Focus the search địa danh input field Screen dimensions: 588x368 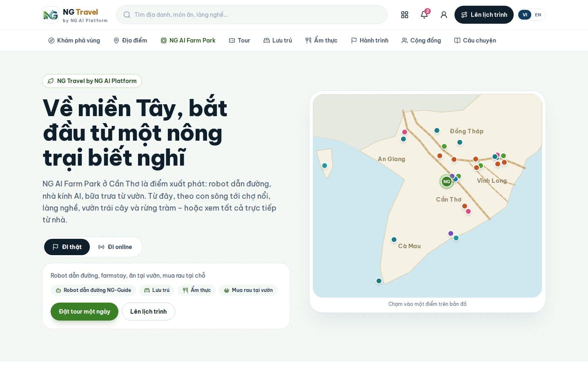point(252,15)
